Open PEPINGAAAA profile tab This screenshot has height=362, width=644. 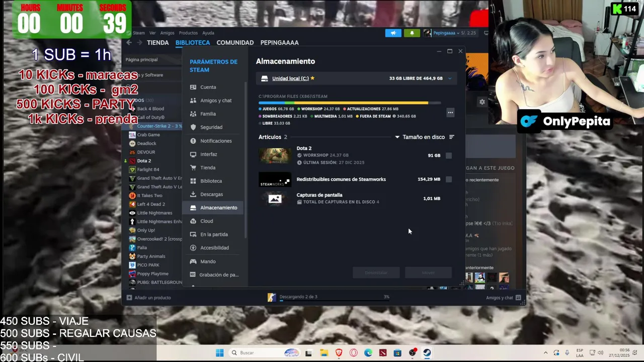(279, 43)
